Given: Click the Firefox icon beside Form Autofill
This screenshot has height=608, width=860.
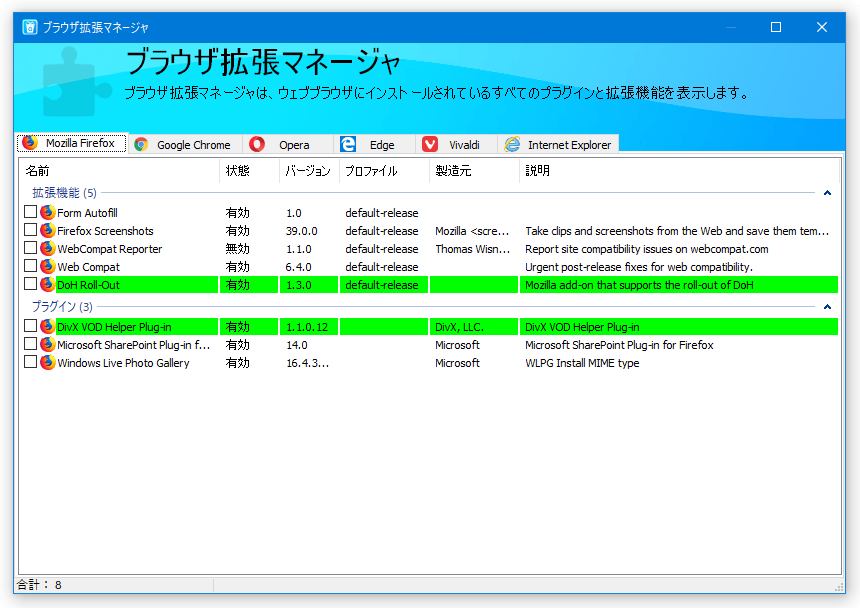Looking at the screenshot, I should click(x=48, y=212).
